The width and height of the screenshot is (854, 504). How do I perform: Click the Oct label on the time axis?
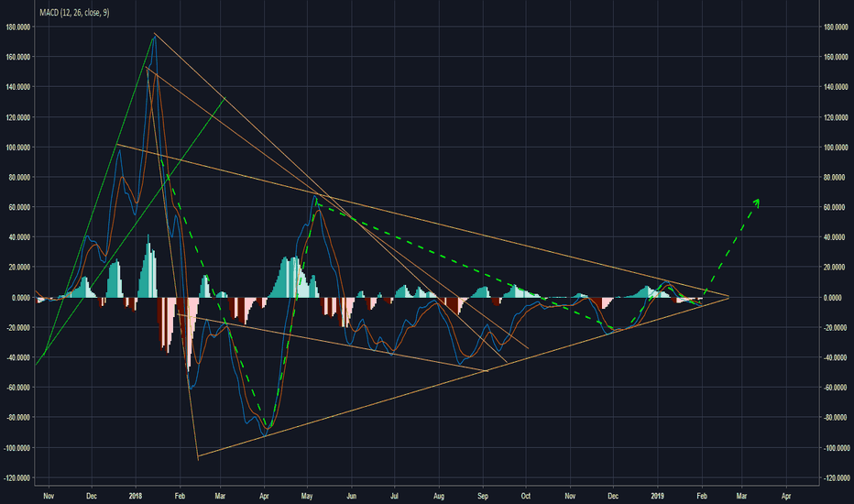click(526, 496)
